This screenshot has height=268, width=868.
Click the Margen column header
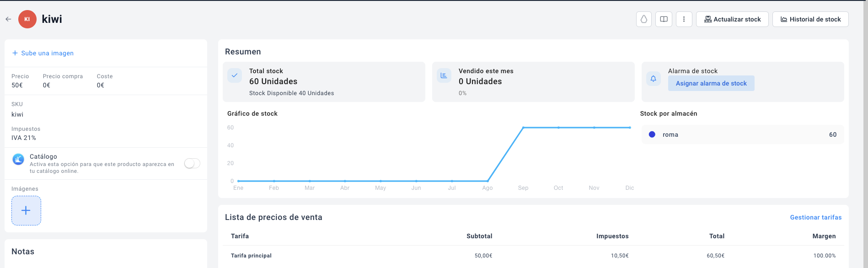(x=824, y=236)
